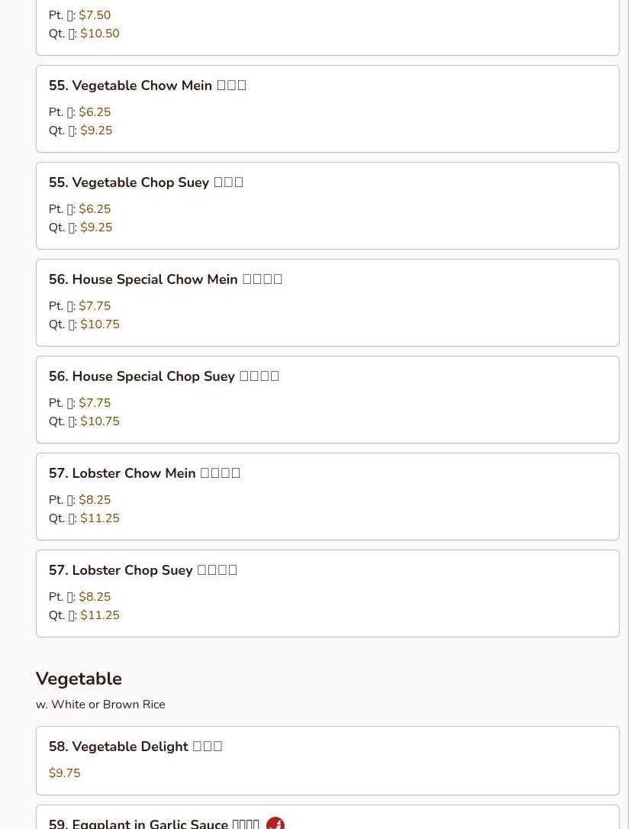Choose 56. House Special Chow Mein
This screenshot has height=829, width=644.
pyautogui.click(x=327, y=302)
